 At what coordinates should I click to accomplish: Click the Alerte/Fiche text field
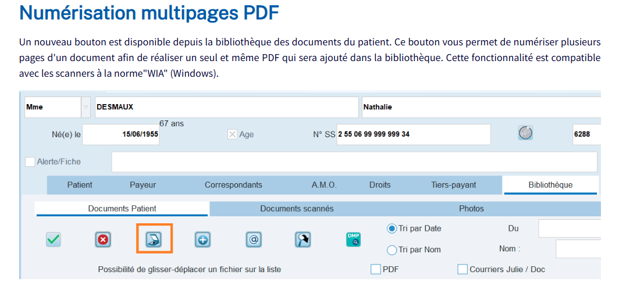(x=354, y=162)
